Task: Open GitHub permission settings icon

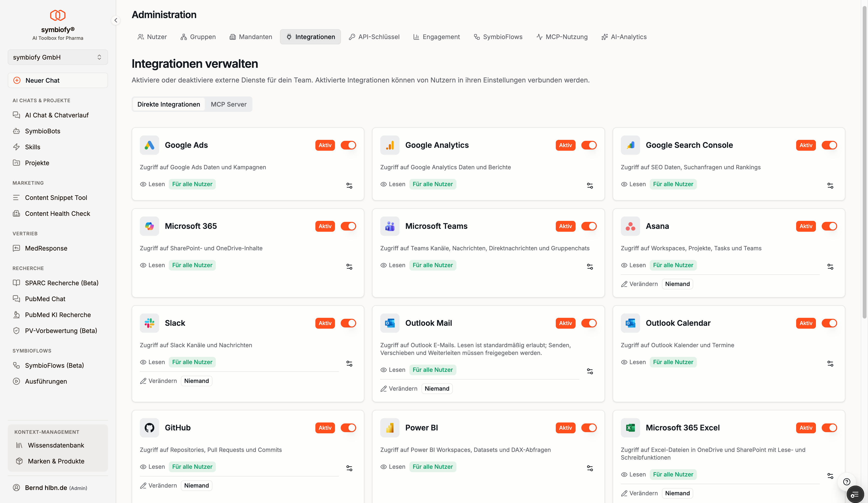Action: point(349,468)
